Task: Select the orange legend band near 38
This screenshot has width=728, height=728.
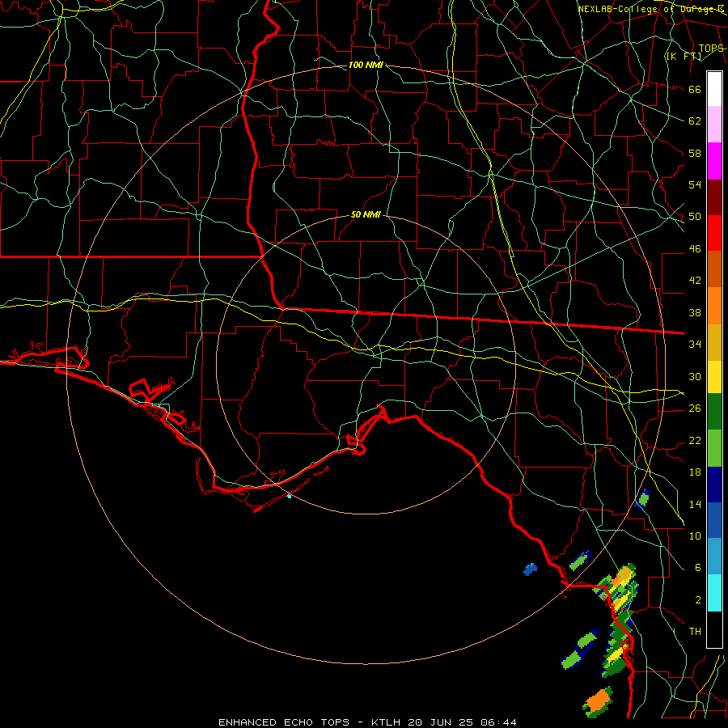Action: pyautogui.click(x=714, y=306)
